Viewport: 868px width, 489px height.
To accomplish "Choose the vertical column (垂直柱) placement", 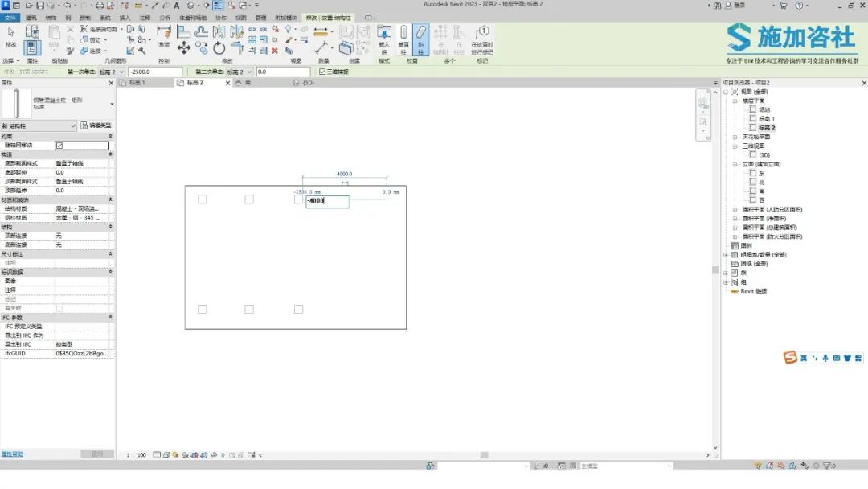I will pos(403,39).
